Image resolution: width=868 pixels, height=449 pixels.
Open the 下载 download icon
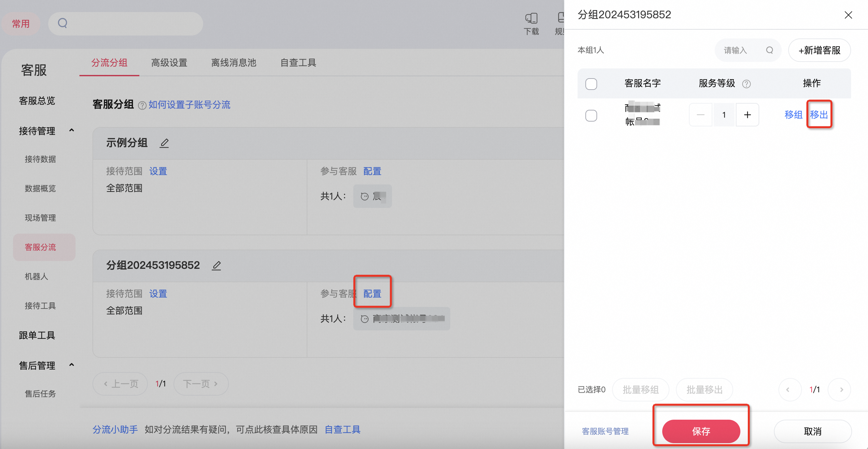point(531,23)
